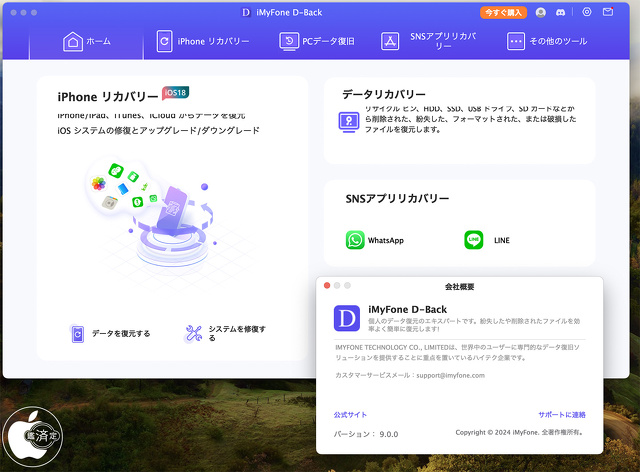The image size is (640, 472).
Task: Click the LINE green icon
Action: click(473, 240)
